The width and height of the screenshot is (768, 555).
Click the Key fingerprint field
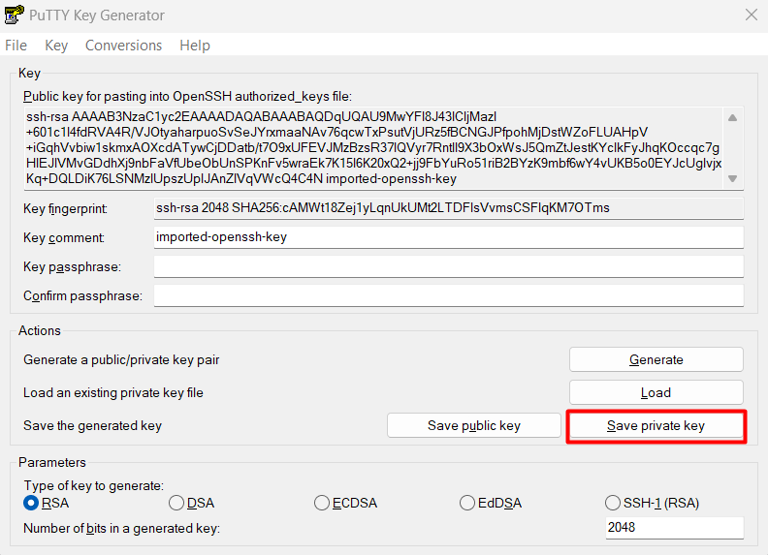point(449,208)
